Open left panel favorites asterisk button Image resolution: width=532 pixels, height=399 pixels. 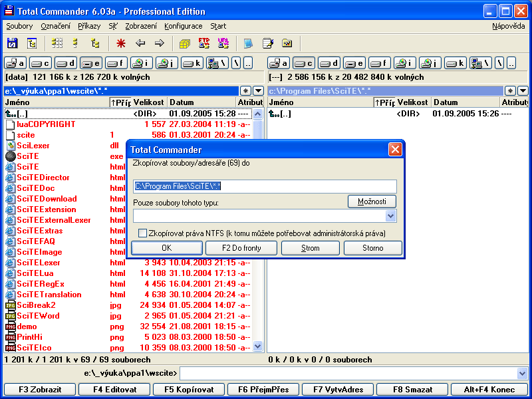(245, 91)
